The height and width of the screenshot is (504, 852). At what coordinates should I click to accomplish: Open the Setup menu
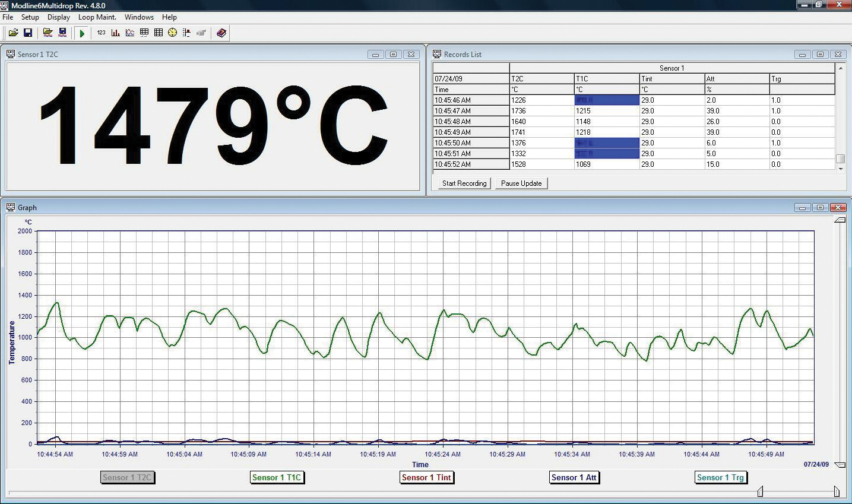point(30,17)
